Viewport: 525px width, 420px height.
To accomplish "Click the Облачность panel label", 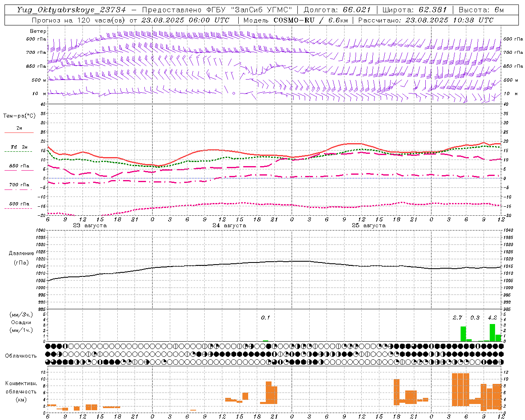I will [21, 356].
